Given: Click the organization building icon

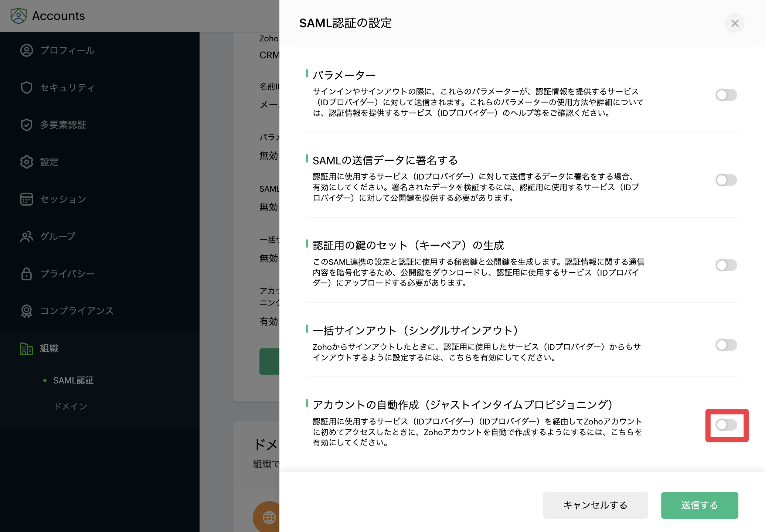Looking at the screenshot, I should click(x=27, y=348).
